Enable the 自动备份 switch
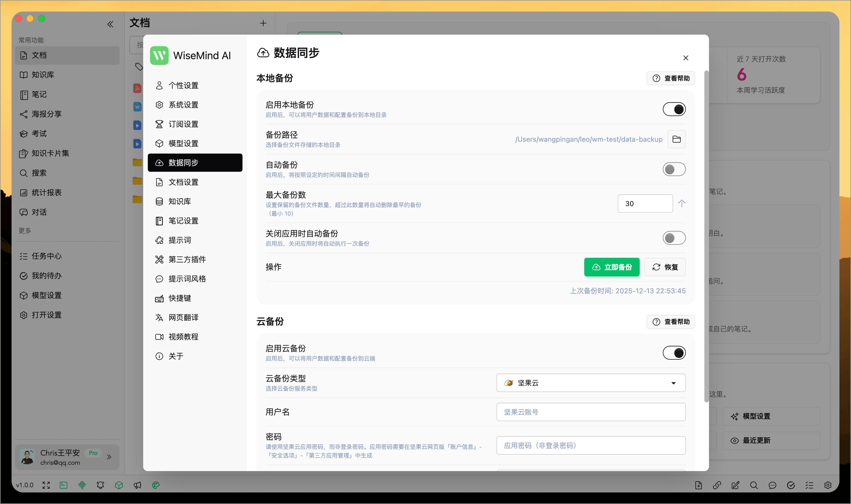 [674, 169]
